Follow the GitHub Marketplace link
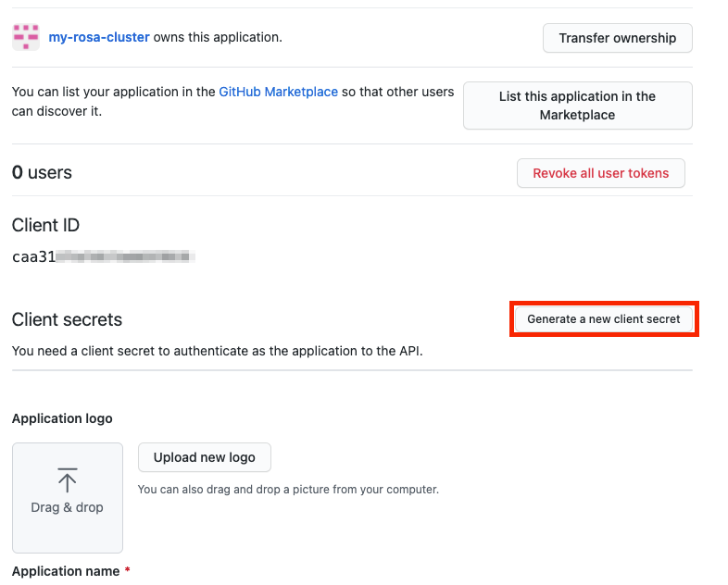The width and height of the screenshot is (728, 585). coord(278,93)
